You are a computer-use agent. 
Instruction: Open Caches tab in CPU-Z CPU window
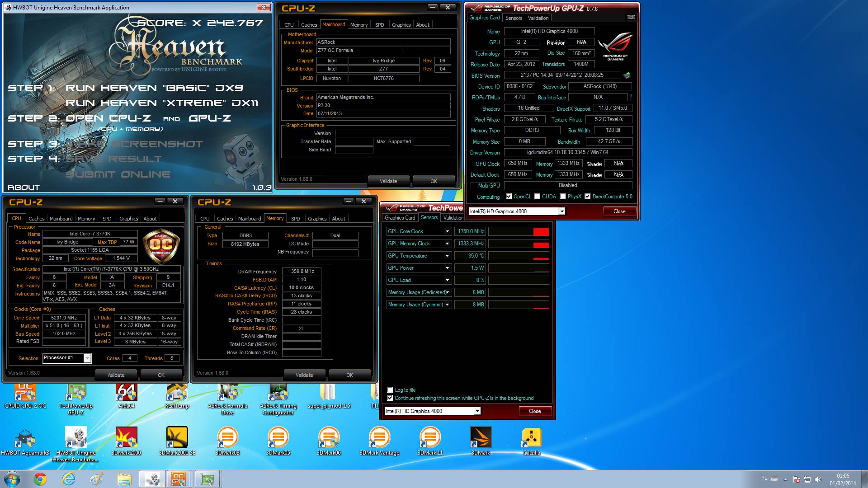[x=36, y=219]
